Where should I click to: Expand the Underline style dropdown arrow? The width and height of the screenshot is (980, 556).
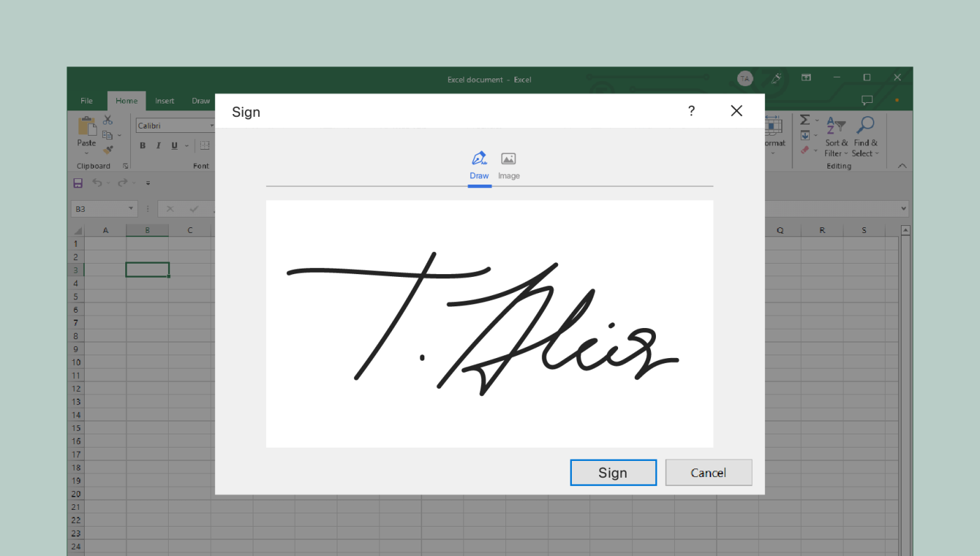(x=186, y=145)
